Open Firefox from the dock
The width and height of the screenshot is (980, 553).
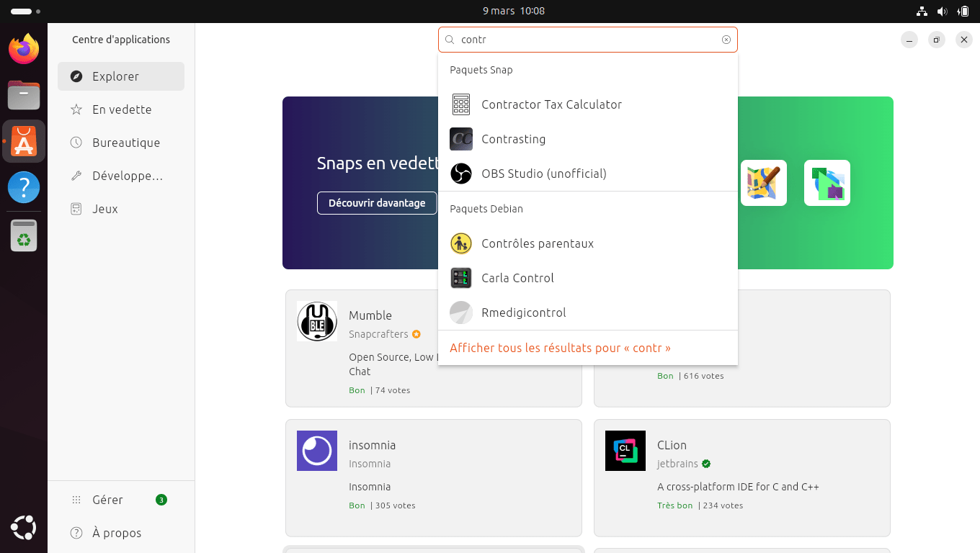24,49
